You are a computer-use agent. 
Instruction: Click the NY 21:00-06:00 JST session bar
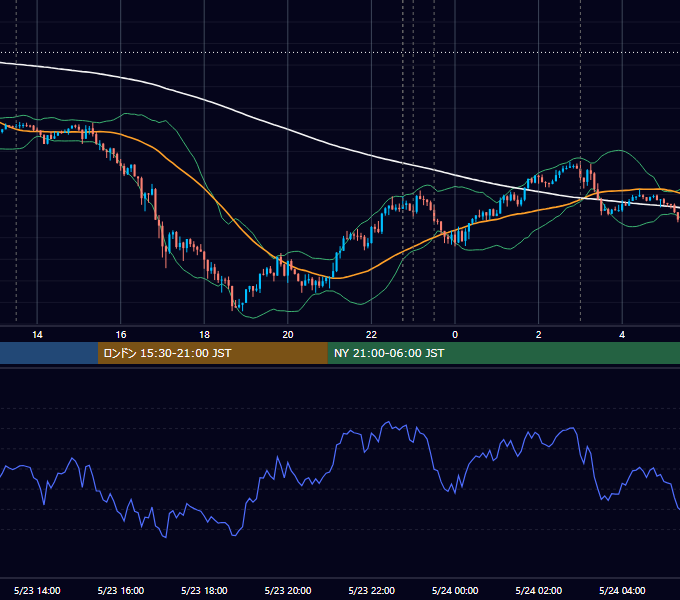point(504,353)
